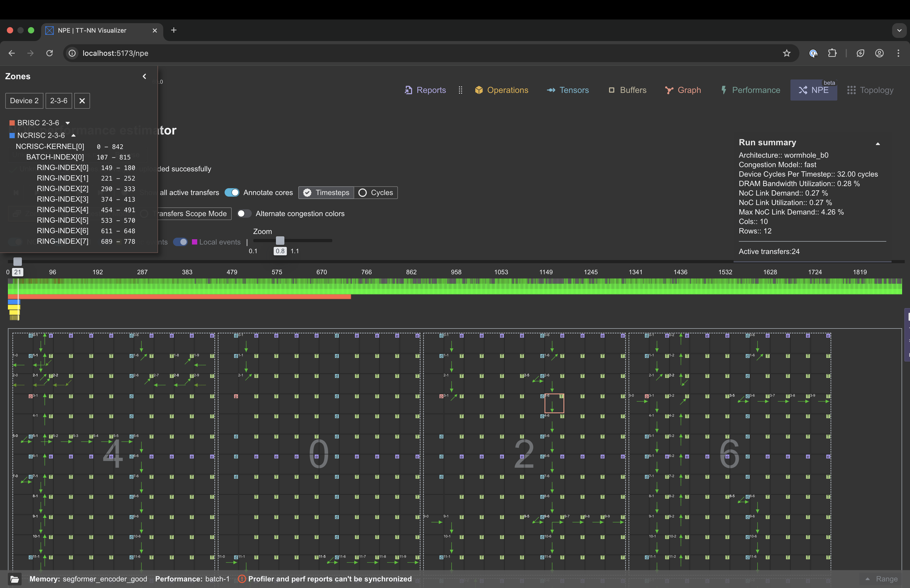Viewport: 910px width, 588px height.
Task: Click the Performance lightning bolt icon
Action: [x=723, y=90]
